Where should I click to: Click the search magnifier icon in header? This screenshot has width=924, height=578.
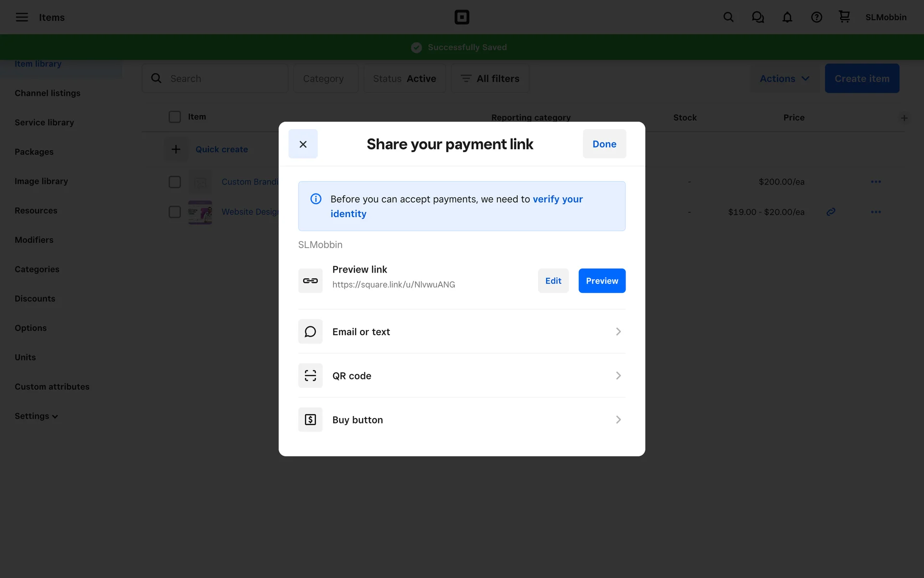(728, 17)
